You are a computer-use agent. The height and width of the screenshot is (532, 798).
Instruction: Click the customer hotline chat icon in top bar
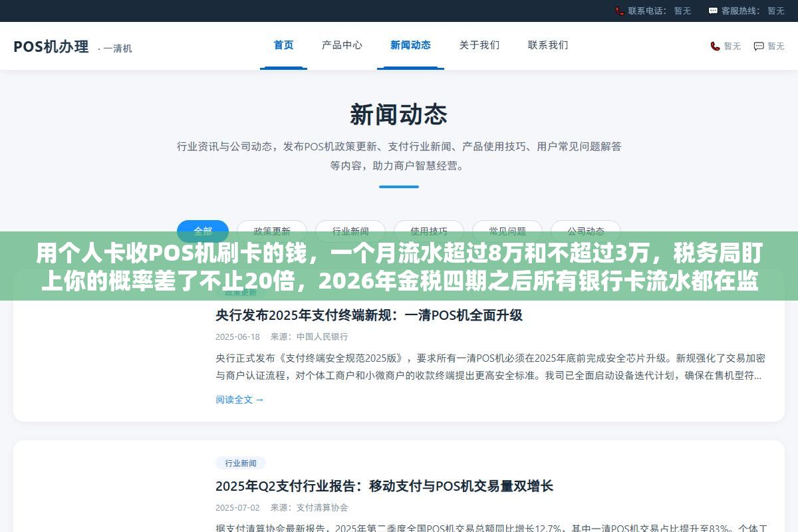click(713, 11)
